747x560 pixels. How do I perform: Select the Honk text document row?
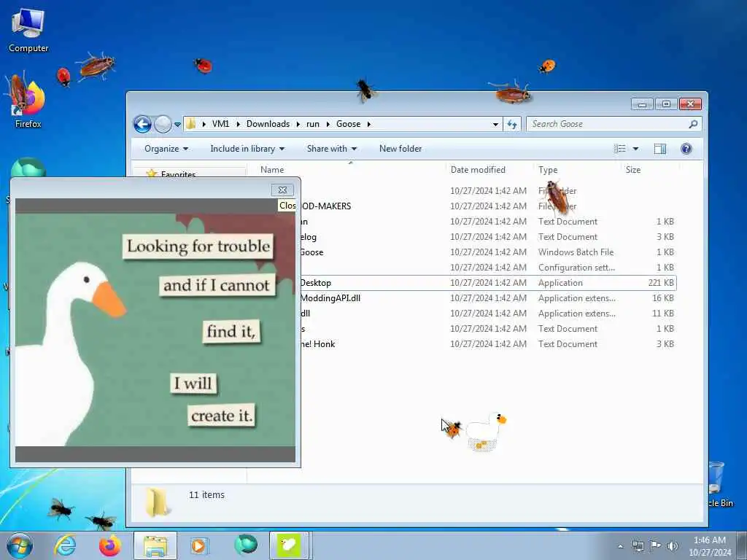tap(488, 344)
